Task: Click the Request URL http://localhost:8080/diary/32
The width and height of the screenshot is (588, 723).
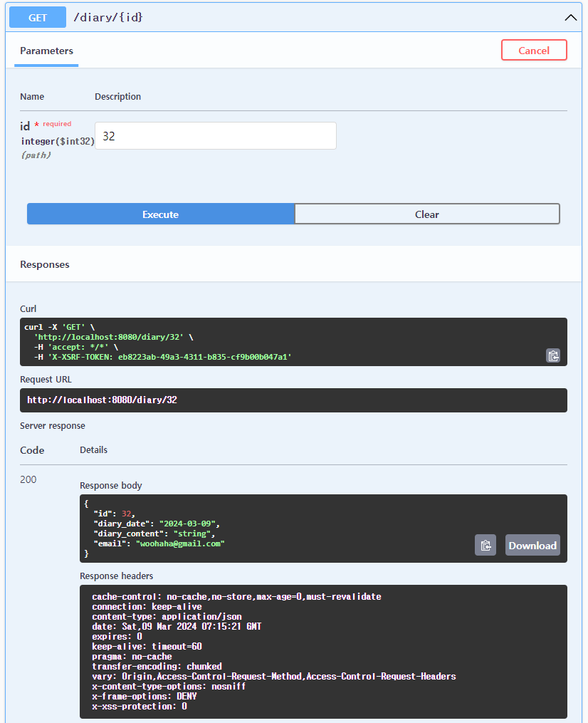Action: (102, 400)
